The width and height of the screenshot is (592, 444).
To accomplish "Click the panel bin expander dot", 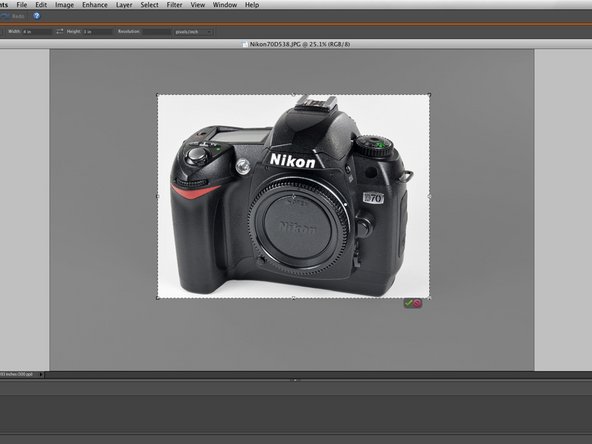I will (x=295, y=380).
